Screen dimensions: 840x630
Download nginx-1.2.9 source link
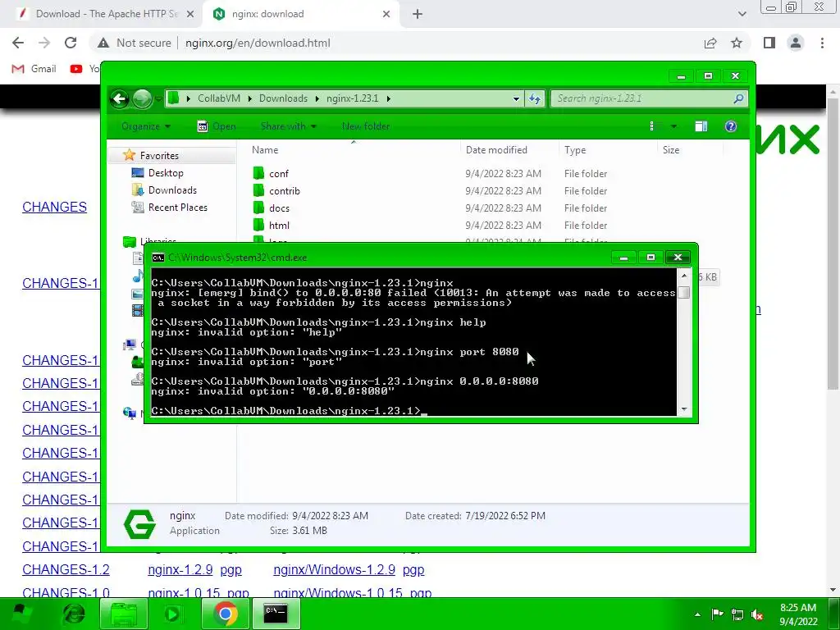tap(180, 569)
